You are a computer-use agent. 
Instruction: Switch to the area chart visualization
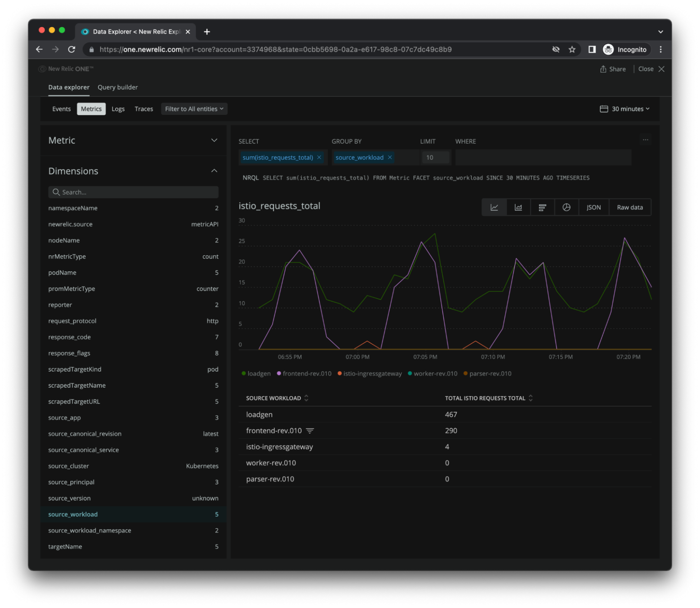518,207
